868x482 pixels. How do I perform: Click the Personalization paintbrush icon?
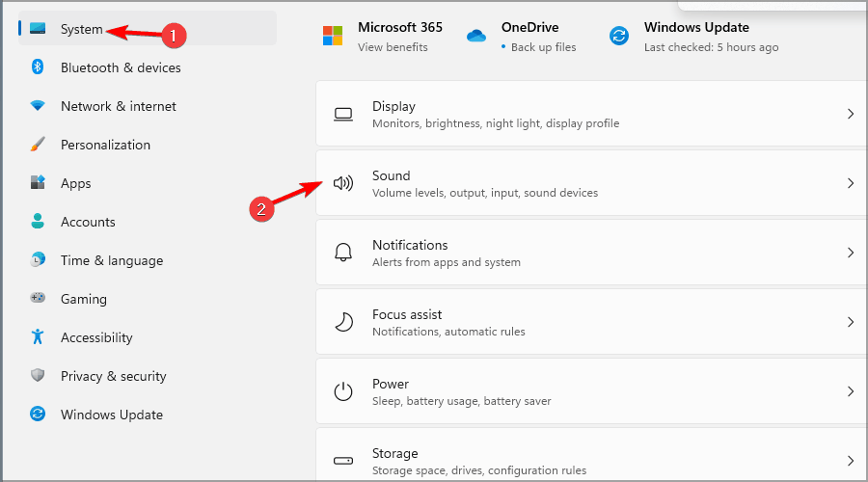click(38, 144)
